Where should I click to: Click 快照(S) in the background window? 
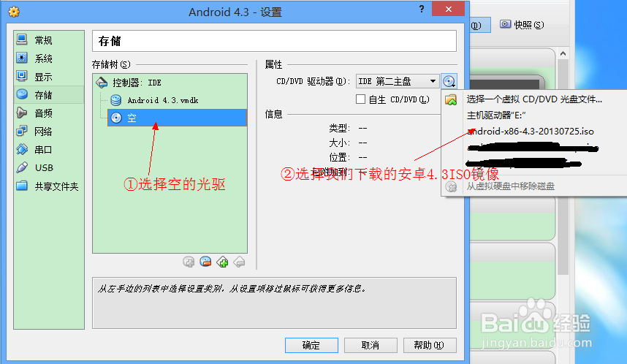522,25
